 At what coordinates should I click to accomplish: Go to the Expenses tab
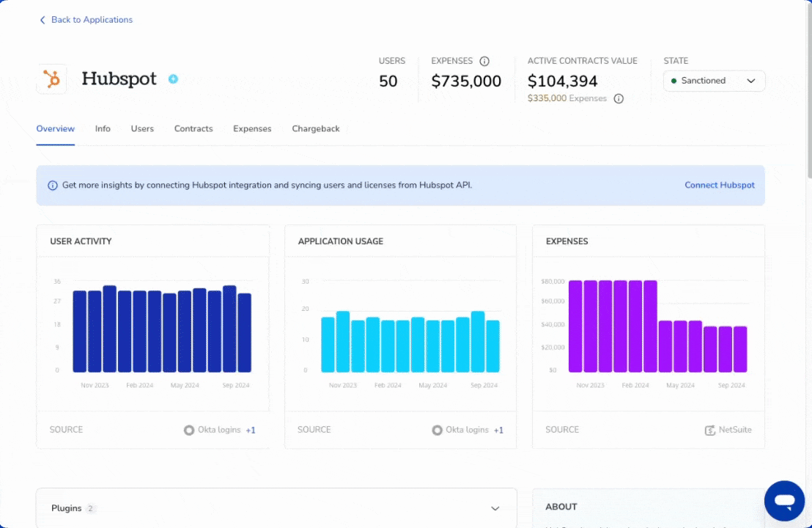click(x=252, y=128)
